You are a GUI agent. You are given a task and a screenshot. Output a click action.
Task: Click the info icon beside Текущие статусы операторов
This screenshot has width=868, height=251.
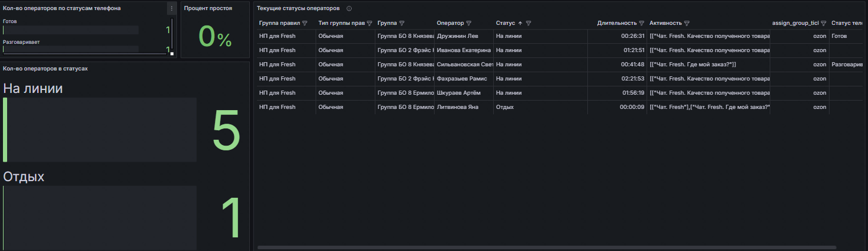click(x=349, y=8)
